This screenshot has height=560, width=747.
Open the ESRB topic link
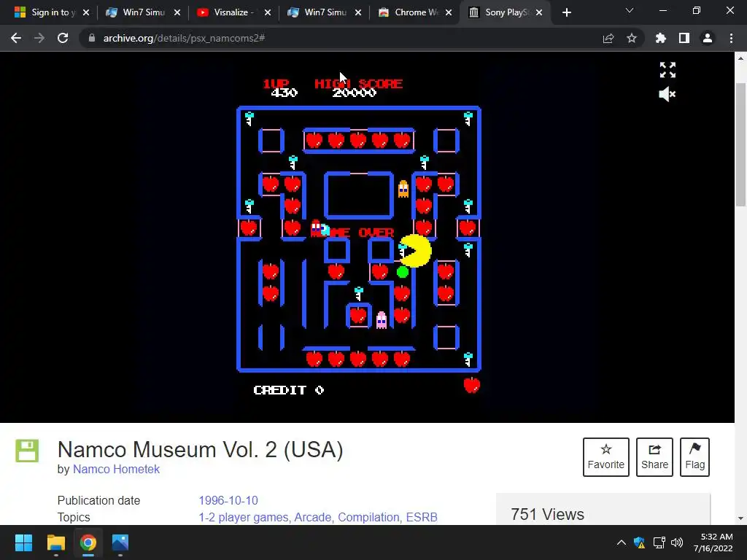point(422,517)
